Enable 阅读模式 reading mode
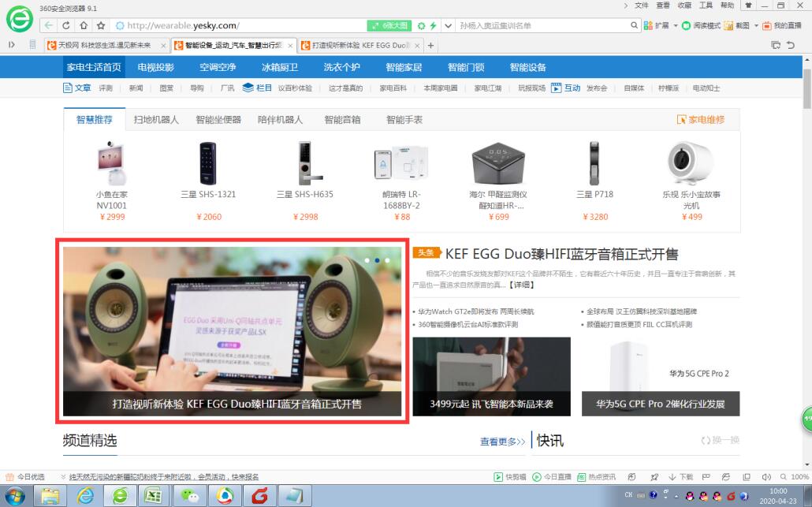Viewport: 812px width, 507px height. pos(701,25)
